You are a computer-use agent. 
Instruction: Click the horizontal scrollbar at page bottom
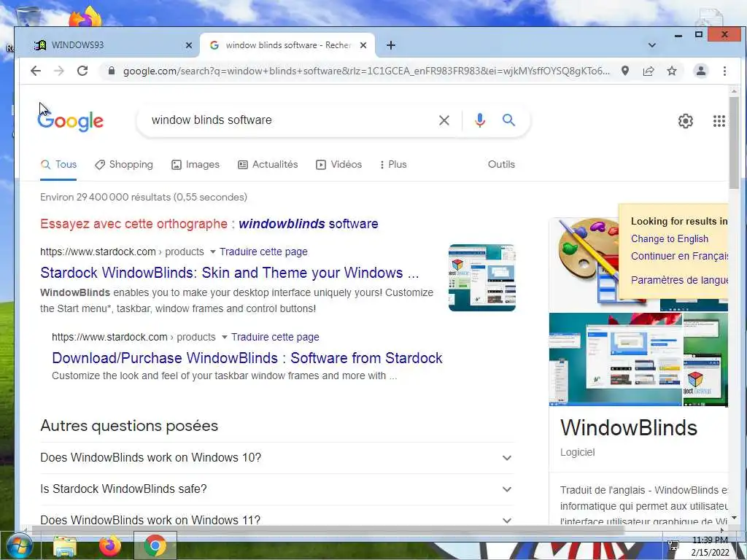click(x=328, y=530)
